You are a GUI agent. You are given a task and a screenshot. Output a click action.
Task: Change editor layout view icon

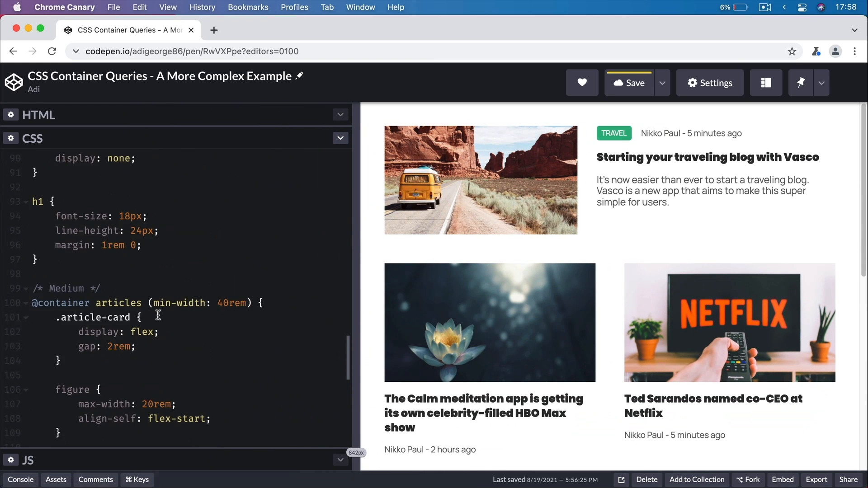(766, 83)
